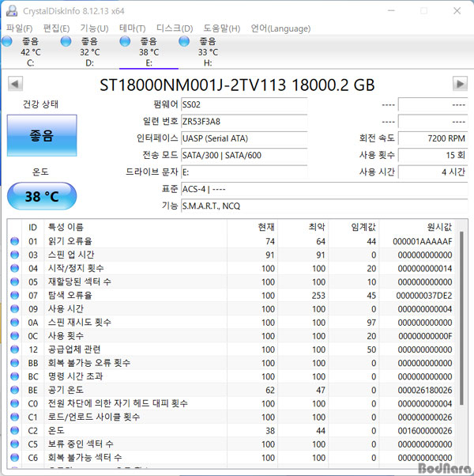The width and height of the screenshot is (474, 476).
Task: Select the status orb for attribute 07
Action: tap(14, 295)
